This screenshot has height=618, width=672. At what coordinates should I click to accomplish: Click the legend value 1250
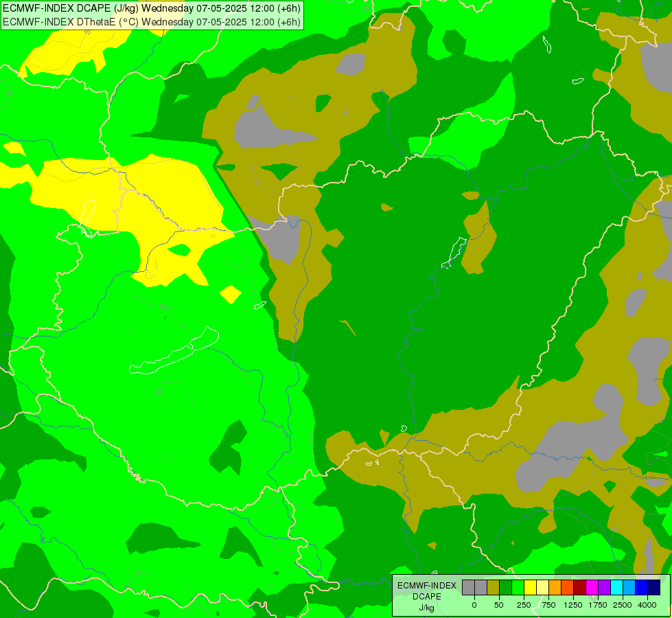[573, 605]
